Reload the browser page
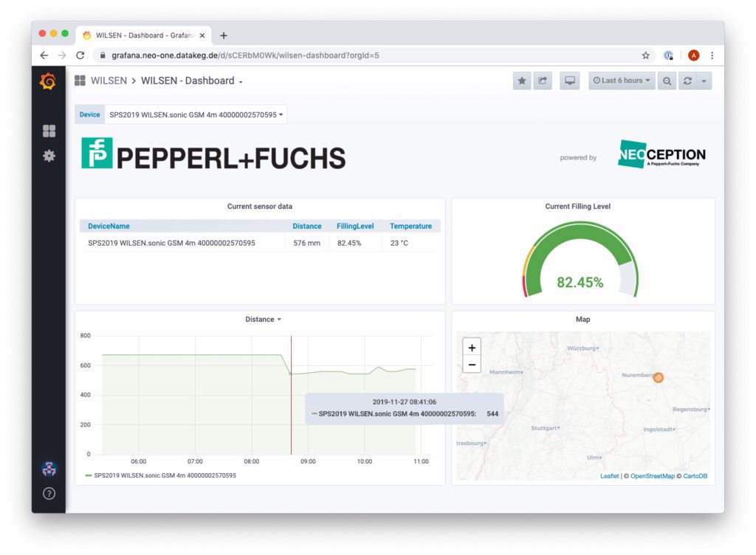This screenshot has height=555, width=756. point(80,55)
